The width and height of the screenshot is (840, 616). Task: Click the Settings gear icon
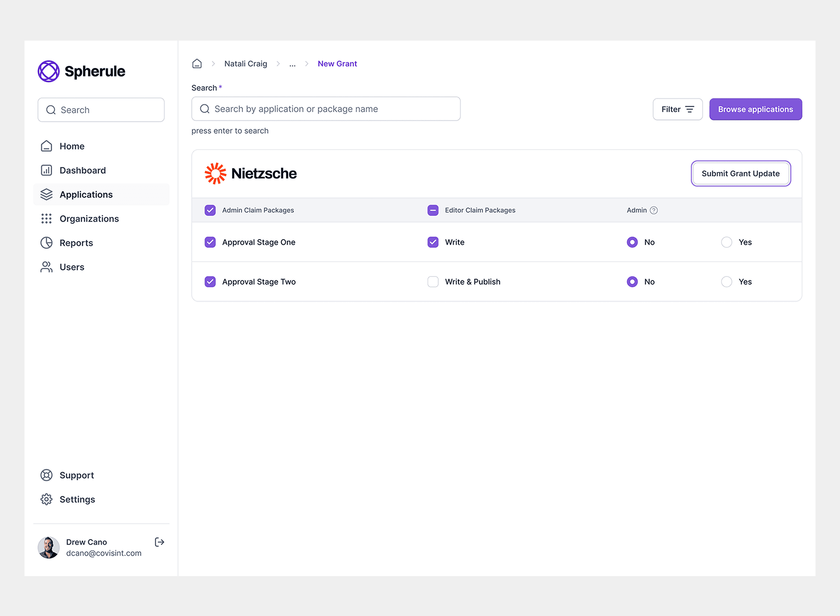click(x=46, y=499)
